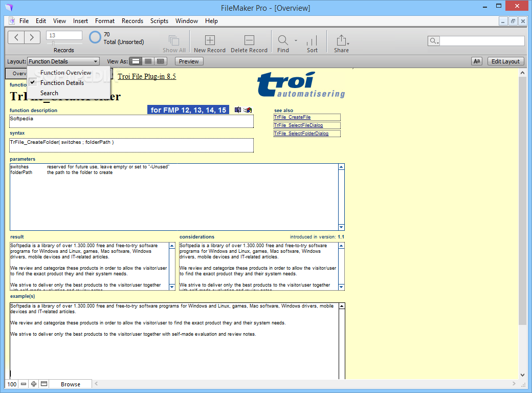Click the found set pie chart icon
The image size is (532, 393).
pos(95,37)
